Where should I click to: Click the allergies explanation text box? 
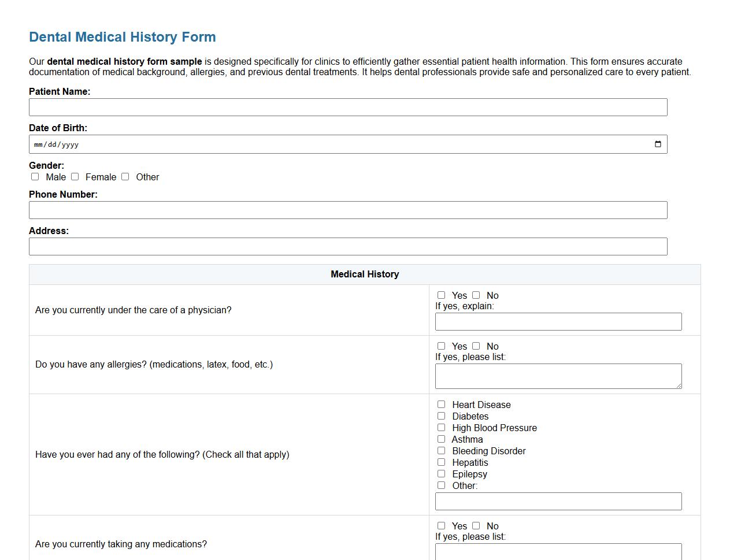(558, 374)
